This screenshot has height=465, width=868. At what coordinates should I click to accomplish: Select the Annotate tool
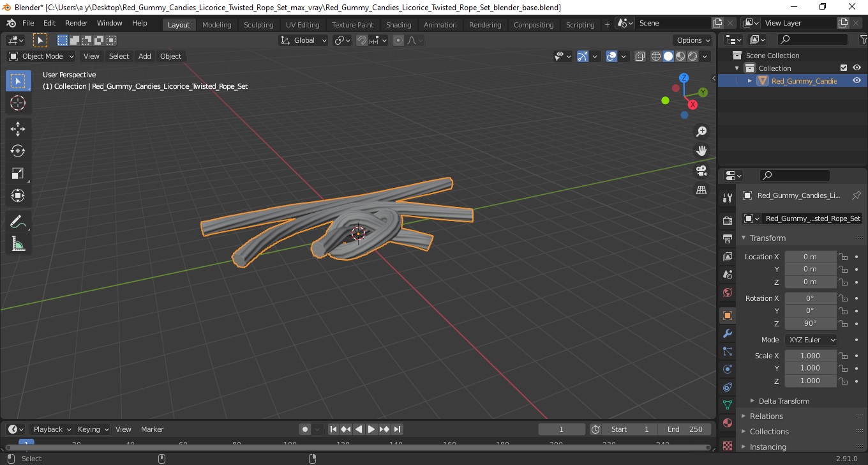18,222
